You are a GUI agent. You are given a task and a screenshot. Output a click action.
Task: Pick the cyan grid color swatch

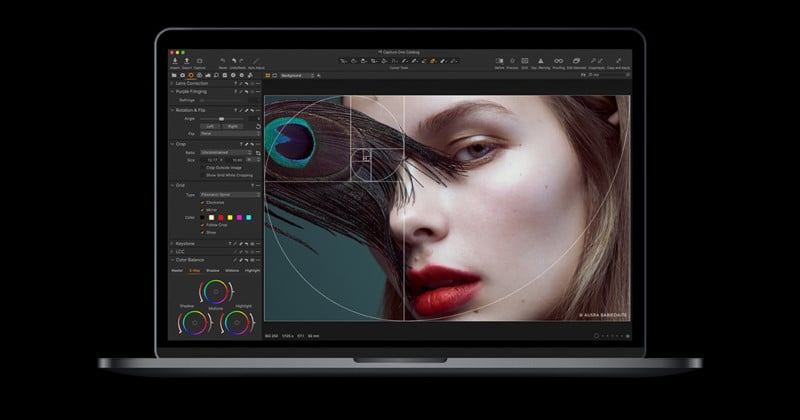pos(248,217)
